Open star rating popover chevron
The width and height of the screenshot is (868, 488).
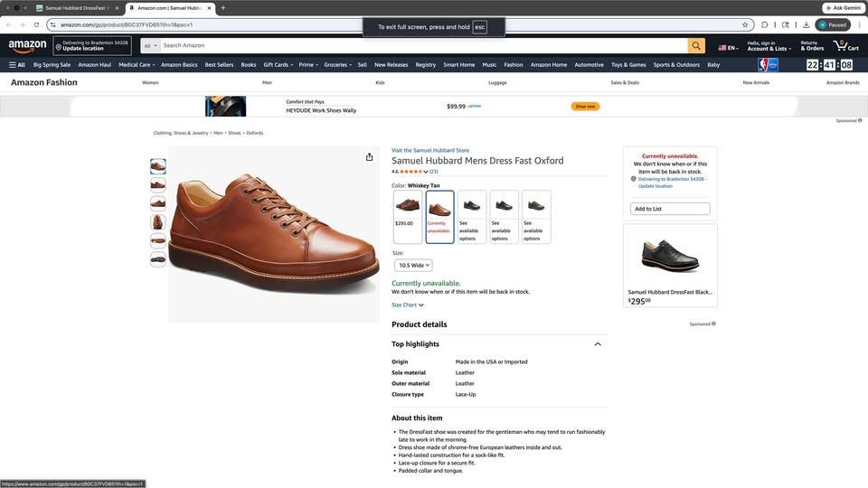click(425, 172)
